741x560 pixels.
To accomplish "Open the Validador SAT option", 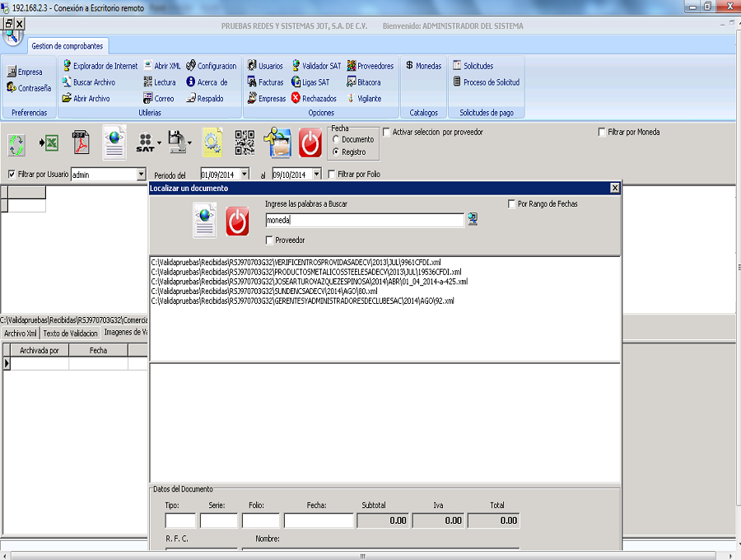I will (x=315, y=66).
